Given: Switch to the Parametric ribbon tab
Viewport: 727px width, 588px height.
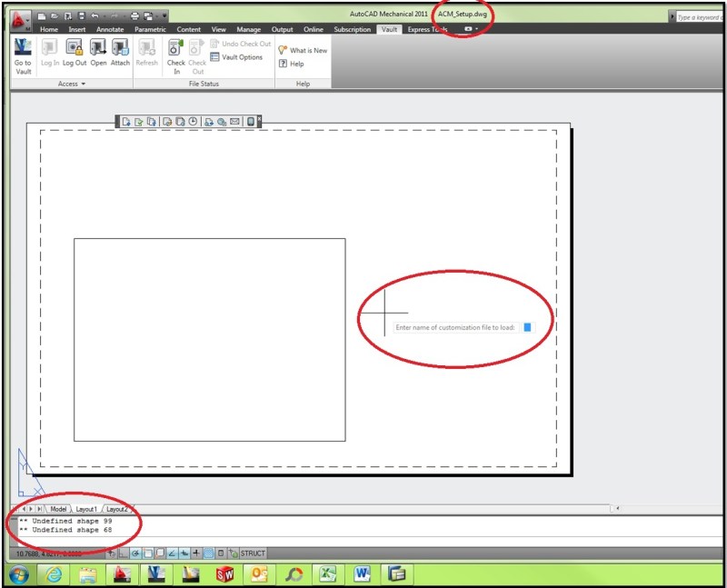Looking at the screenshot, I should coord(150,29).
